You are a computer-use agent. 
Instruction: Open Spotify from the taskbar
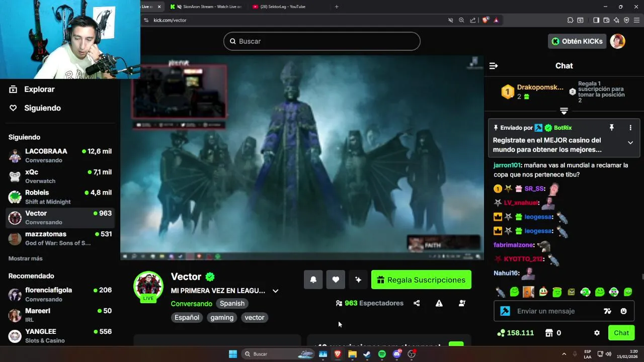[382, 354]
